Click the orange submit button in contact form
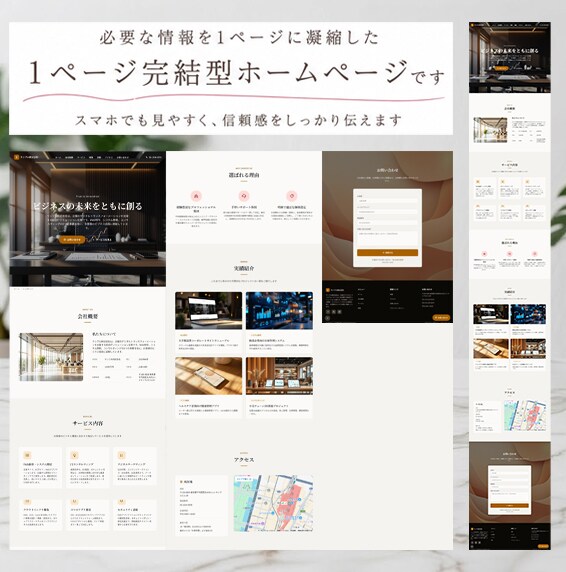Image resolution: width=566 pixels, height=572 pixels. point(387,252)
